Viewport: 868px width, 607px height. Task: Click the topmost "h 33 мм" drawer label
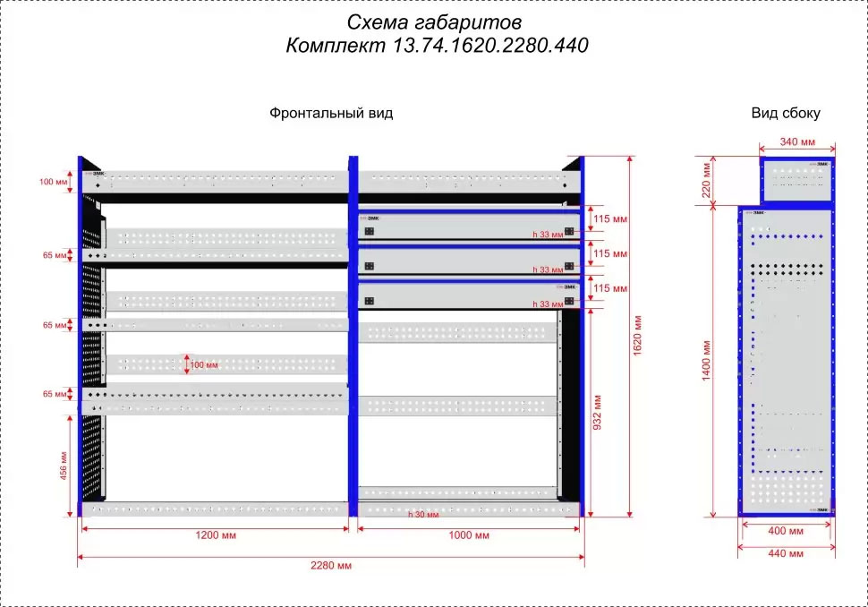[548, 235]
